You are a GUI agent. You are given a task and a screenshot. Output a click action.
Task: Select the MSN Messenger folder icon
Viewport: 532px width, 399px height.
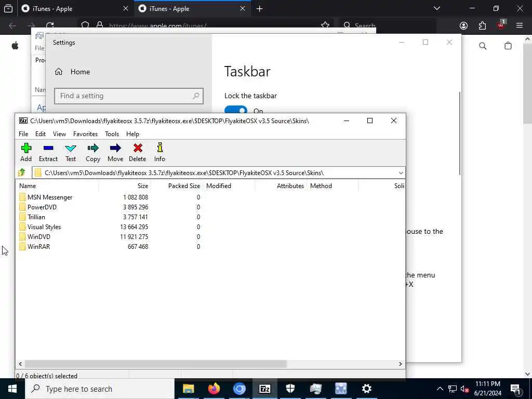22,197
